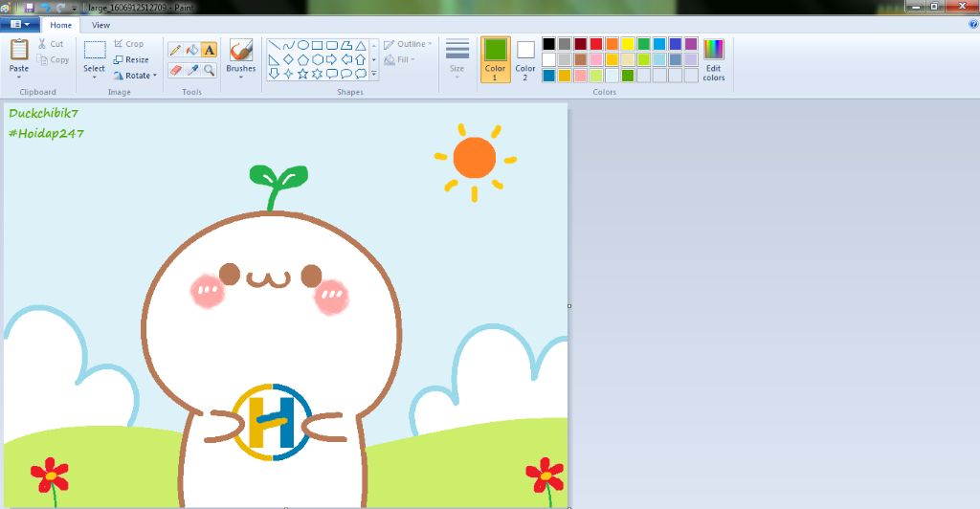Click the Redo arrow in title bar
This screenshot has width=980, height=509.
pyautogui.click(x=60, y=8)
